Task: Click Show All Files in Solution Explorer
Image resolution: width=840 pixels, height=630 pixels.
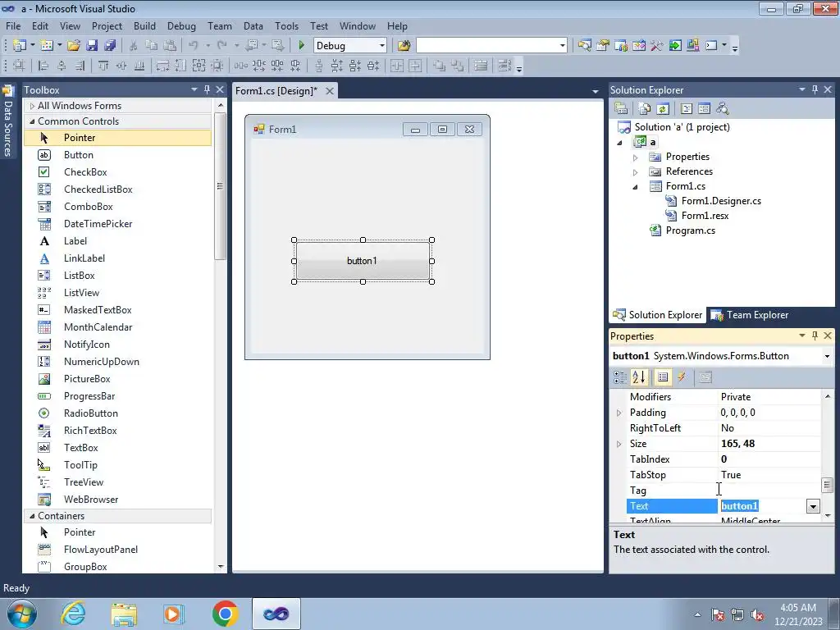Action: 645,109
